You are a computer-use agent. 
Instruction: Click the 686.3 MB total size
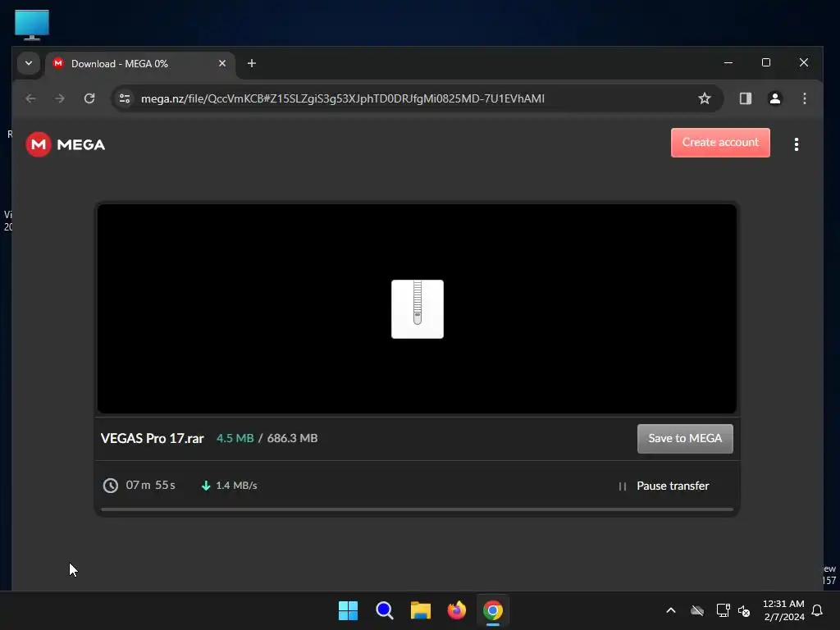[x=292, y=438]
